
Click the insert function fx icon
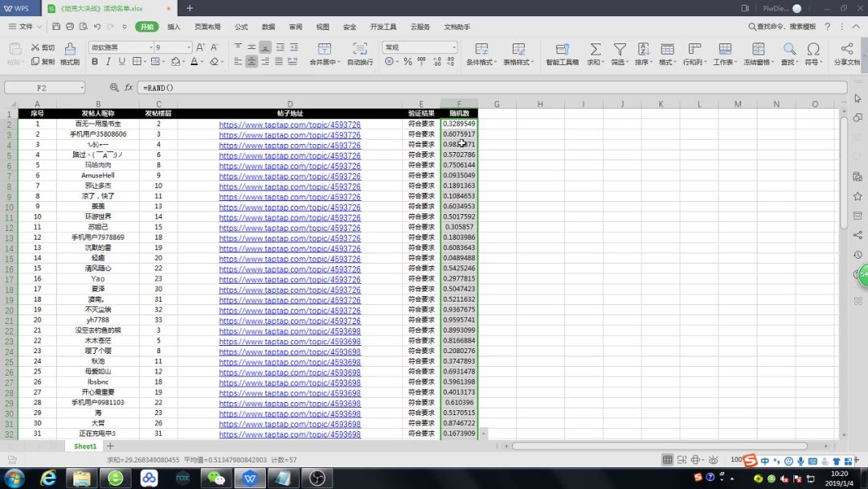pyautogui.click(x=129, y=87)
